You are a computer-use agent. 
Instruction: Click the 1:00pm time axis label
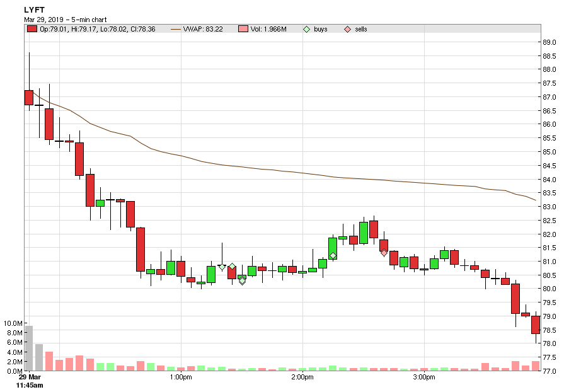click(x=181, y=378)
